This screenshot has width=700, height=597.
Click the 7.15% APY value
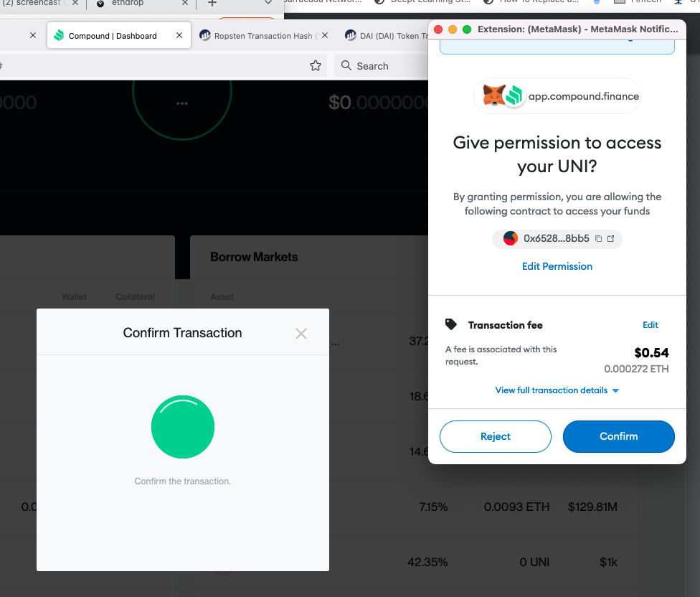433,507
